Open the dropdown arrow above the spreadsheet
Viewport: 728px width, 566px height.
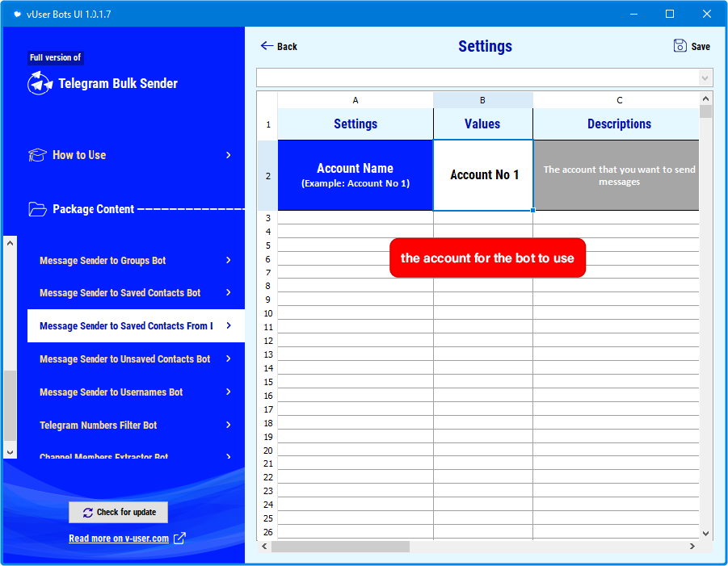[705, 78]
